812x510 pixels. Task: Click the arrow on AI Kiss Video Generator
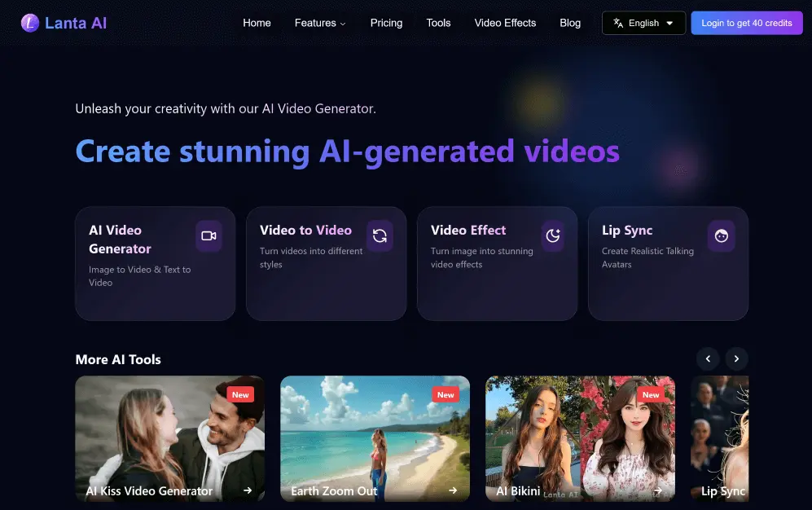pos(248,490)
